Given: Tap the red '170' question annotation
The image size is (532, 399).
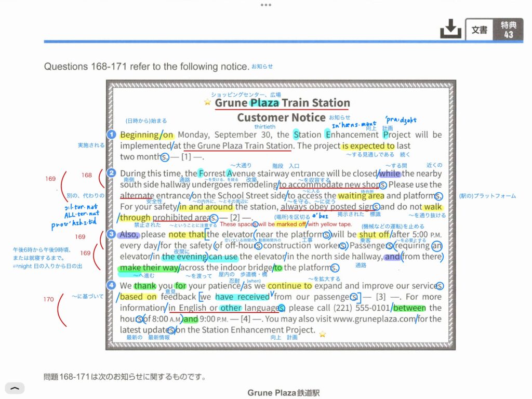Looking at the screenshot, I should click(x=48, y=299).
